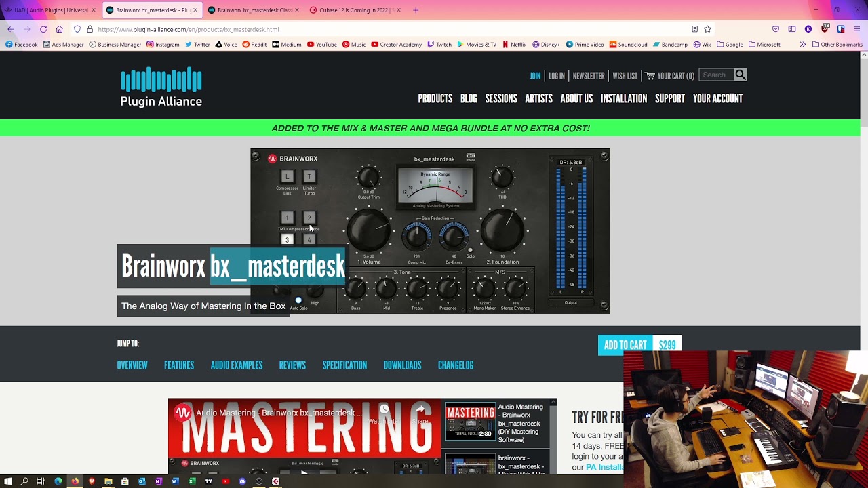Open the PRODUCTS navigation menu
Image resolution: width=868 pixels, height=488 pixels.
[435, 98]
